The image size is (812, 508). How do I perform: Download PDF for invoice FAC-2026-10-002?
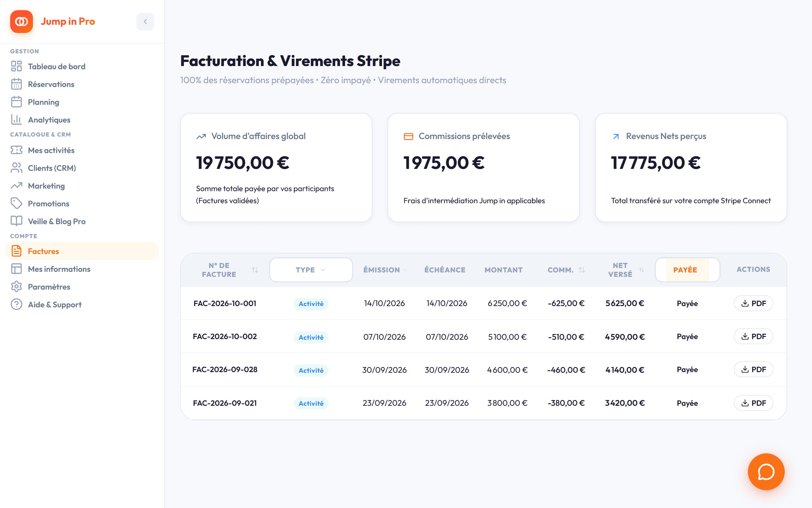tap(753, 336)
